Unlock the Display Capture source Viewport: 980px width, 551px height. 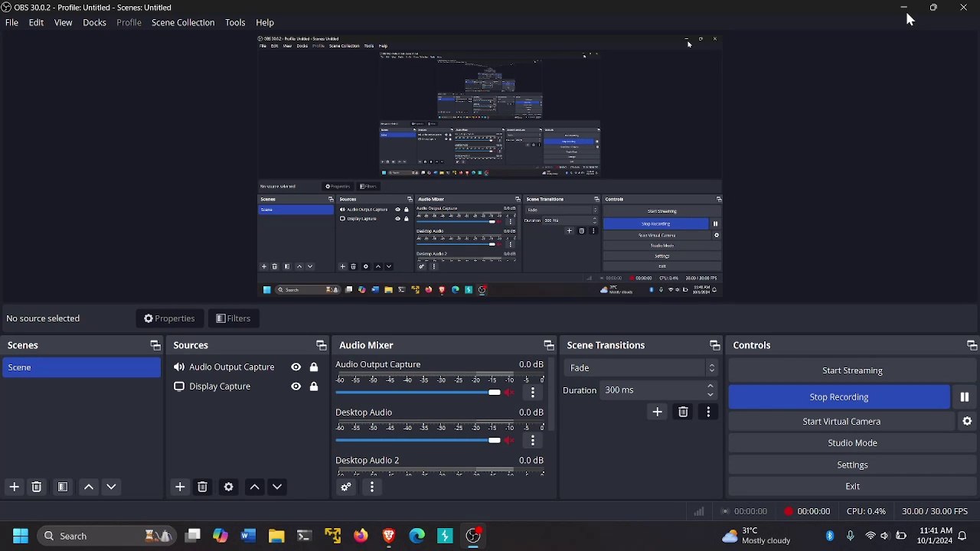click(x=314, y=386)
